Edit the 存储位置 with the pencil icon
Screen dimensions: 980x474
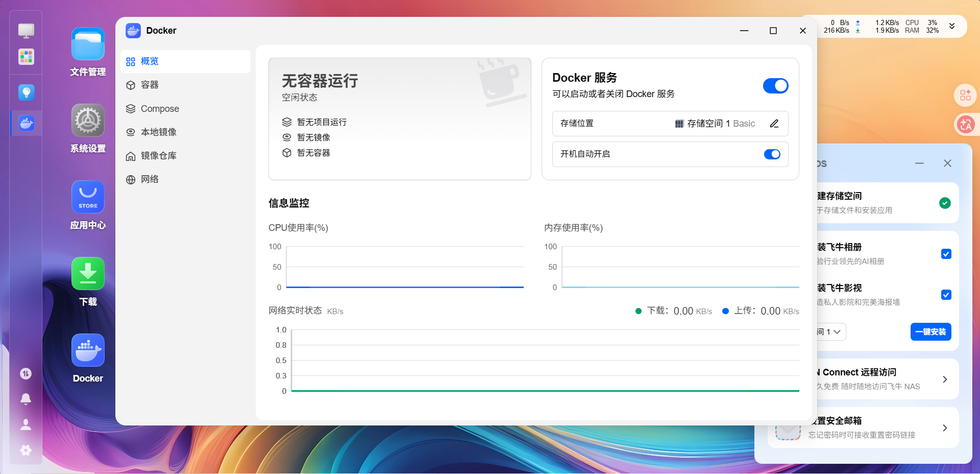click(x=774, y=124)
